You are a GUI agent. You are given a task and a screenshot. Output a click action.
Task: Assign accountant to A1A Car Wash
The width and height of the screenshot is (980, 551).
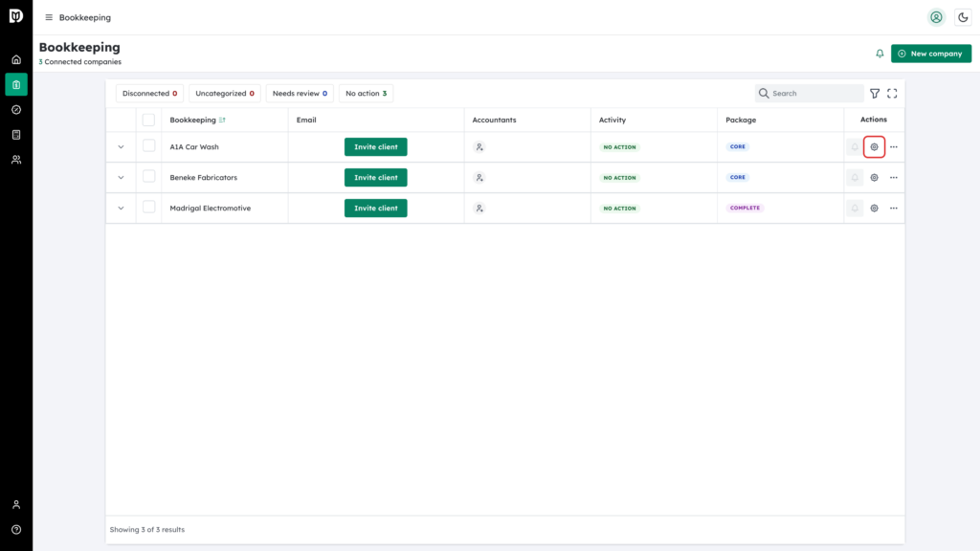(x=479, y=146)
